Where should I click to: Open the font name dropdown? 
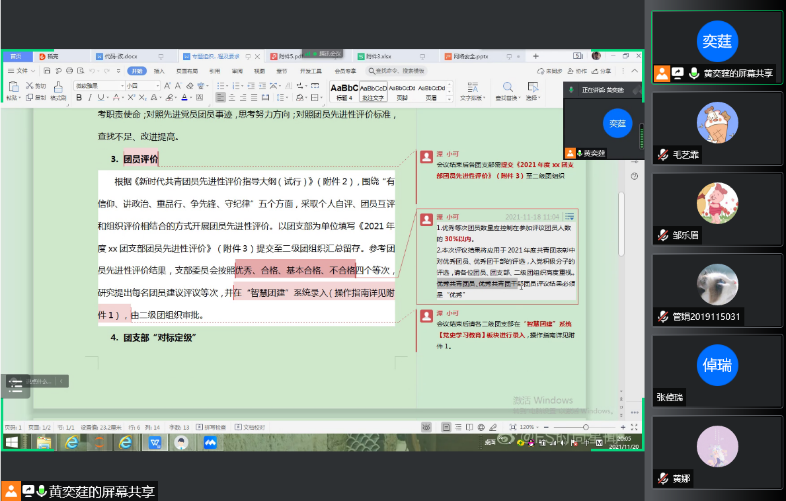(x=120, y=86)
